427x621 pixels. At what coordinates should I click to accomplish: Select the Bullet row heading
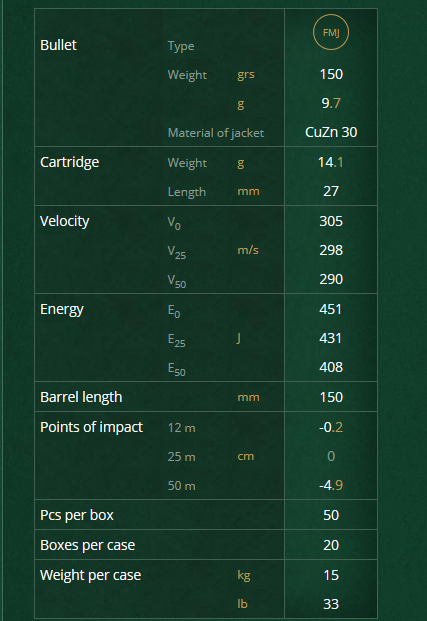[58, 45]
